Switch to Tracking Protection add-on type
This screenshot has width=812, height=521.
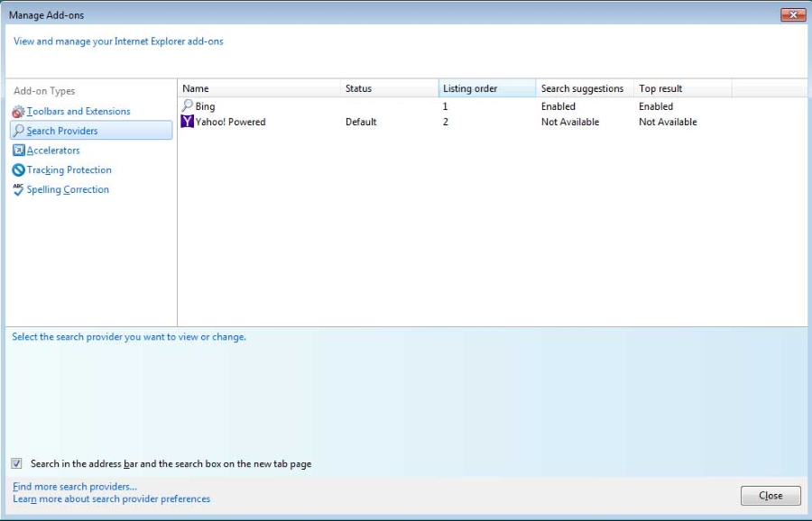(69, 170)
